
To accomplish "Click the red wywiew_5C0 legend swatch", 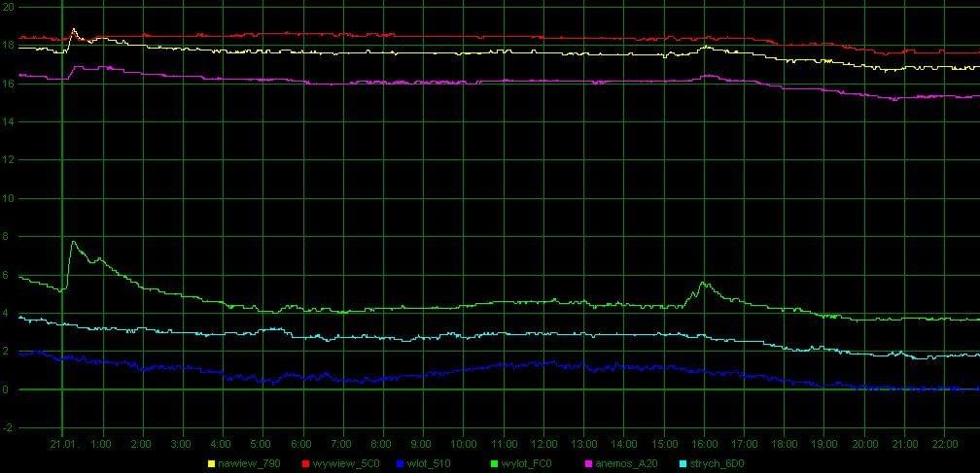I will [x=303, y=464].
